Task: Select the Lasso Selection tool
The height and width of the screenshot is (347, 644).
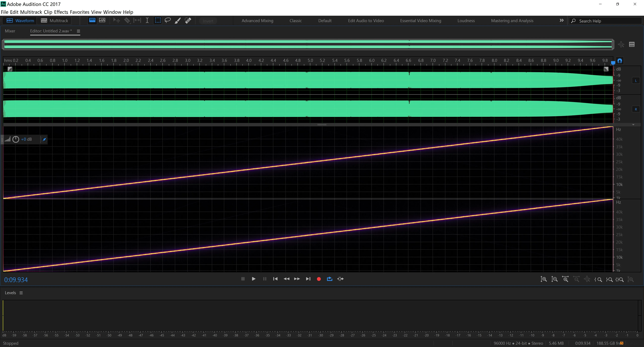Action: [x=168, y=20]
